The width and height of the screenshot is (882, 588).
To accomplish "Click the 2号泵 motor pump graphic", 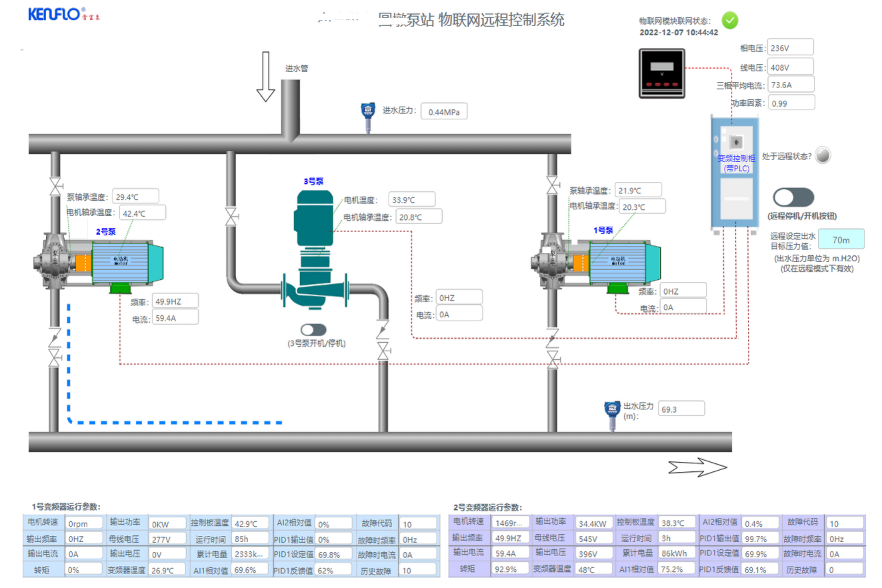I will 100,261.
